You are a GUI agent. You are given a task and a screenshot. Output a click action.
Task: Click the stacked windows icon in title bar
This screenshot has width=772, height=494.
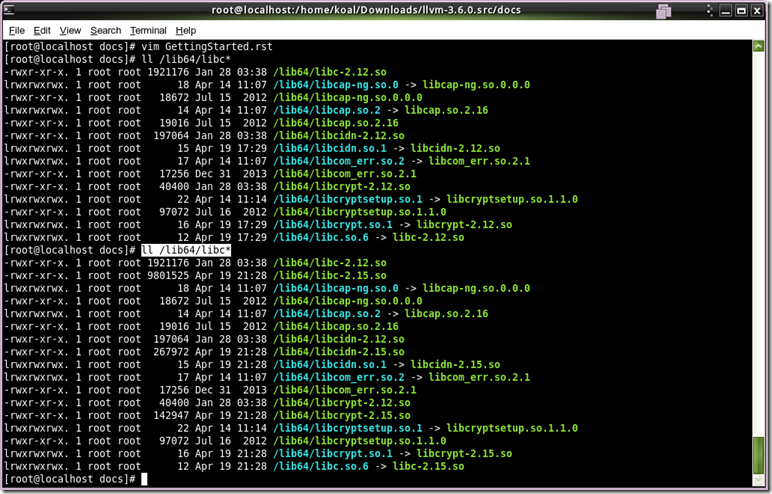664,10
